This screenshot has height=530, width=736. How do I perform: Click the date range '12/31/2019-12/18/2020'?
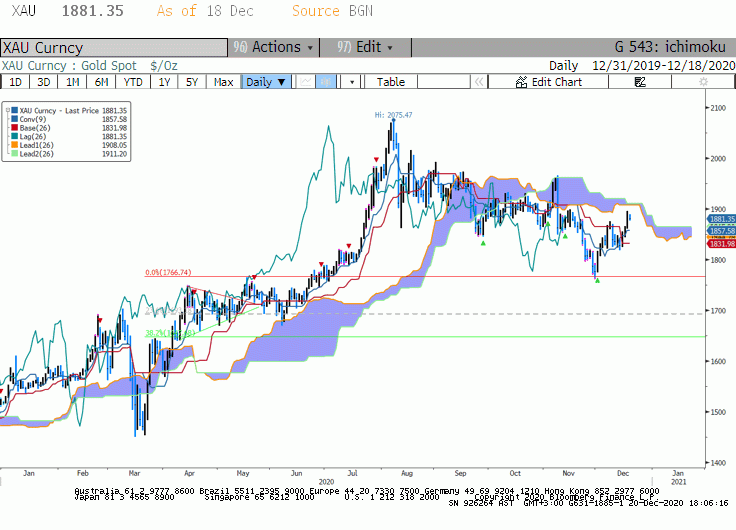click(664, 66)
